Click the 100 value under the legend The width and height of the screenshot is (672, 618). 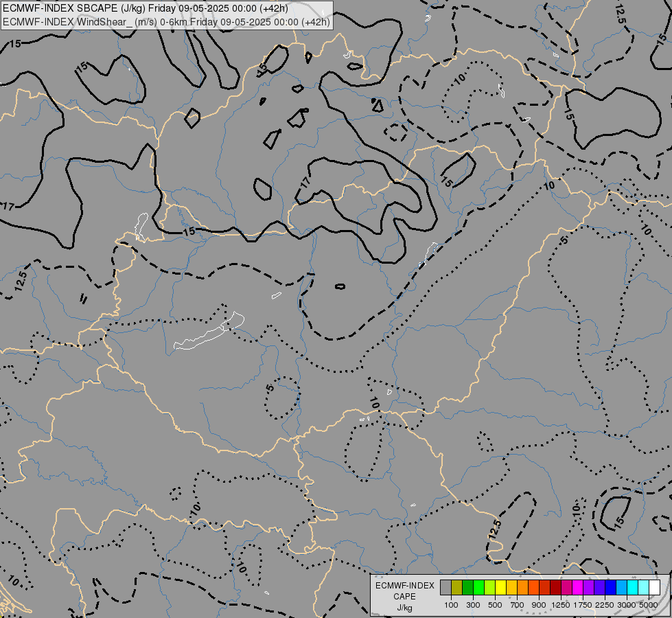pyautogui.click(x=451, y=605)
